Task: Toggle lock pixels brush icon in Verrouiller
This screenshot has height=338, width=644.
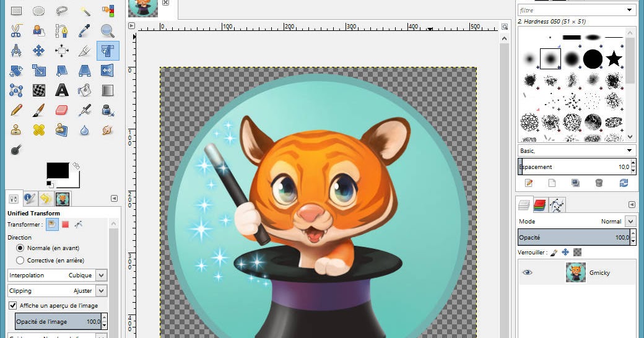Action: (554, 252)
